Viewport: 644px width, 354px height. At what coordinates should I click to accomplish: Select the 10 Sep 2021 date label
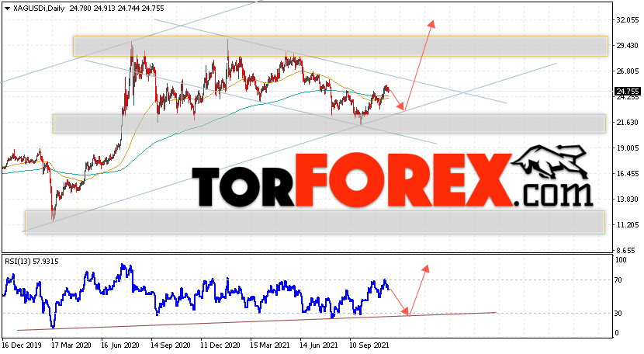(x=369, y=345)
